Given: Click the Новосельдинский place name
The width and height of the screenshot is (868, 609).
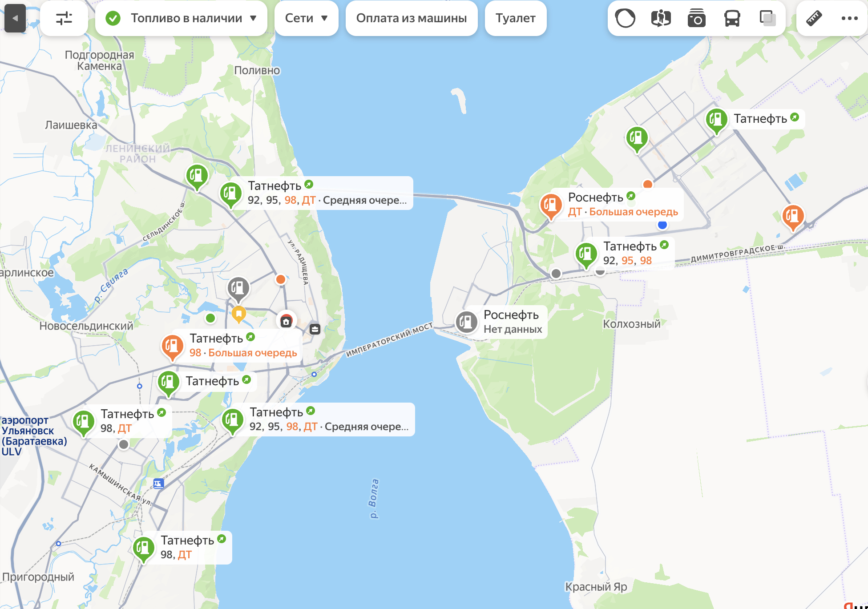Looking at the screenshot, I should (x=86, y=326).
